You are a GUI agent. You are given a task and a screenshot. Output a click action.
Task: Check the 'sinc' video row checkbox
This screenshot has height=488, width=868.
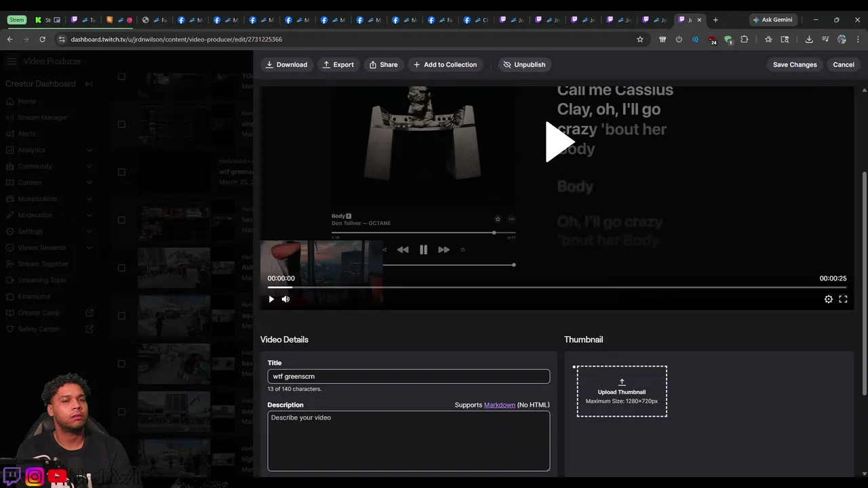coord(121,124)
